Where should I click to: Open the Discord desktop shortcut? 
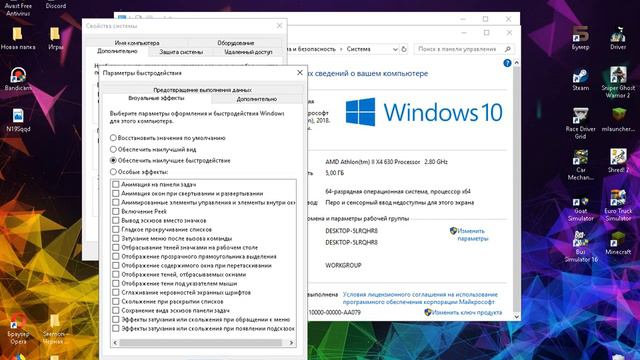click(x=56, y=5)
